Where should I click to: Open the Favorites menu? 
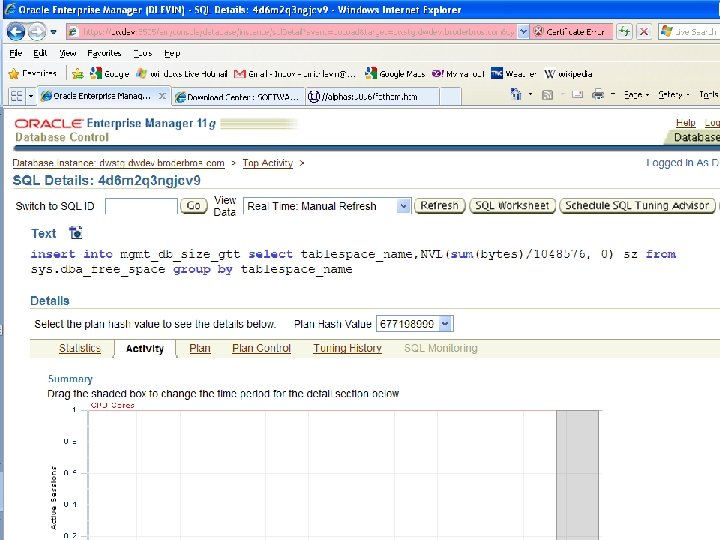click(x=104, y=53)
